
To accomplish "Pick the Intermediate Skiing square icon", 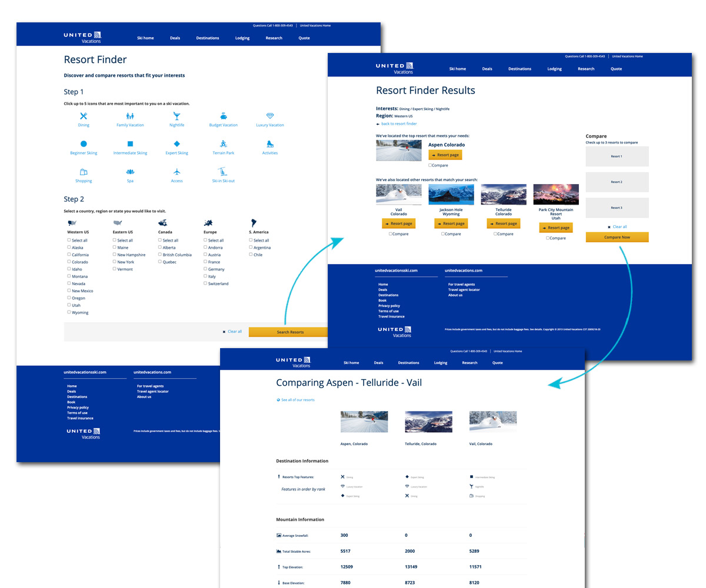I will (x=130, y=143).
